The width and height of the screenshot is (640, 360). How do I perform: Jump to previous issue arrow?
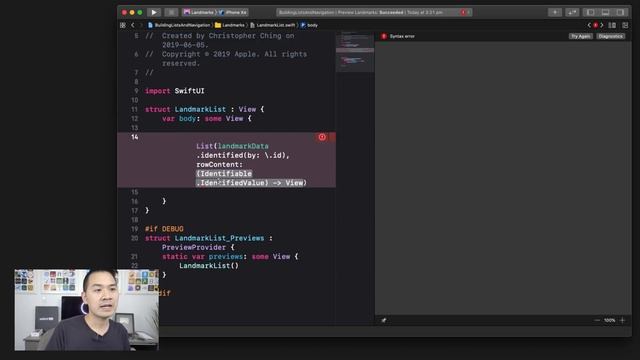(x=589, y=25)
